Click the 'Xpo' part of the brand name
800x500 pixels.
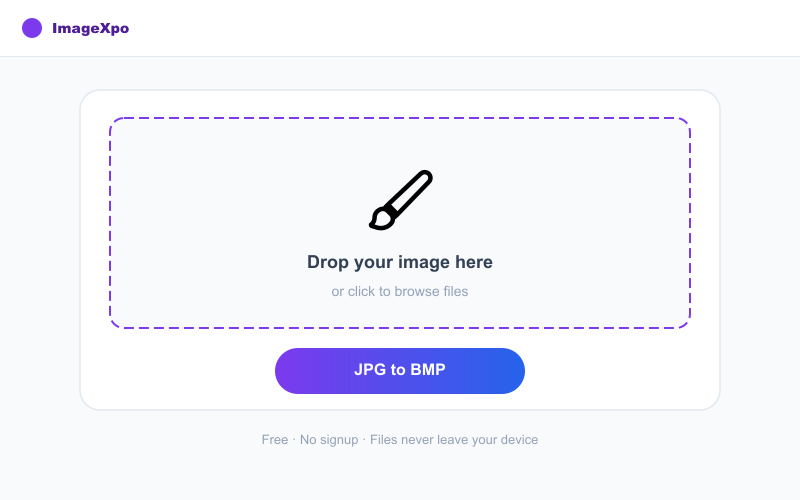(114, 28)
